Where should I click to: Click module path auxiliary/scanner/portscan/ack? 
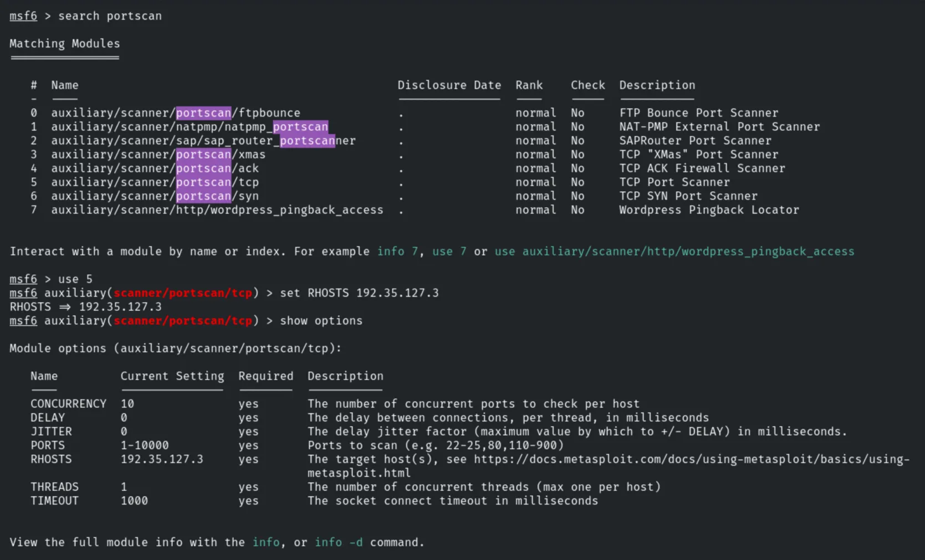pos(155,168)
